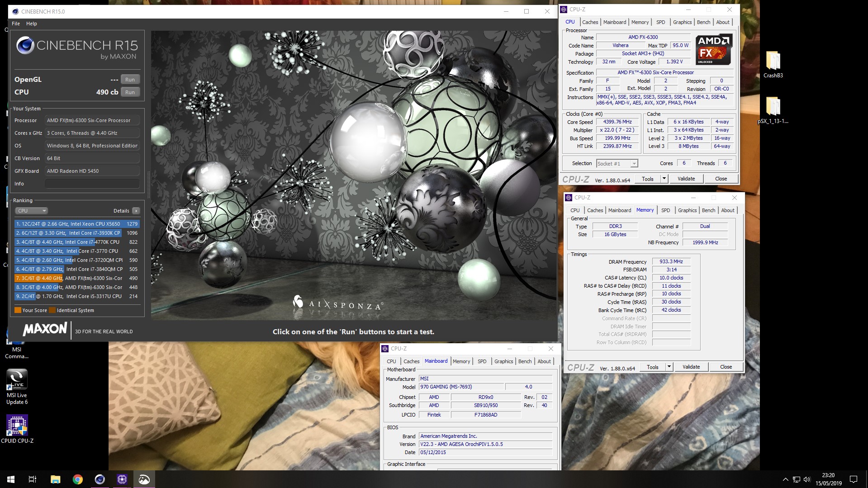Click Close button in top CPU-Z window
This screenshot has height=488, width=868.
(721, 179)
